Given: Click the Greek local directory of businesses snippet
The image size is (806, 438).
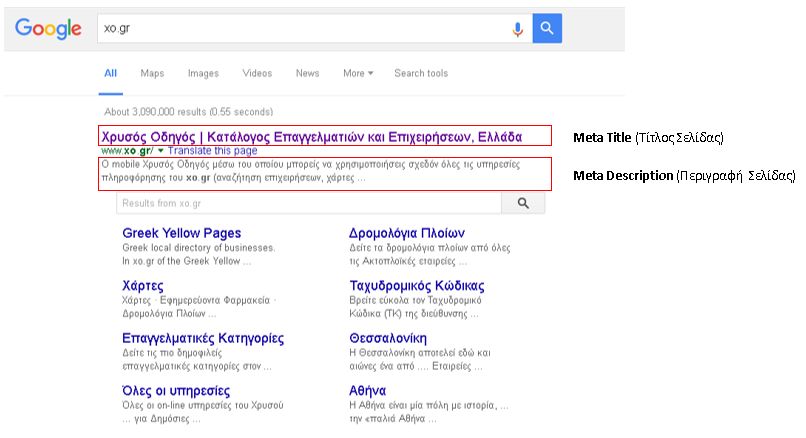Looking at the screenshot, I should pos(198,254).
